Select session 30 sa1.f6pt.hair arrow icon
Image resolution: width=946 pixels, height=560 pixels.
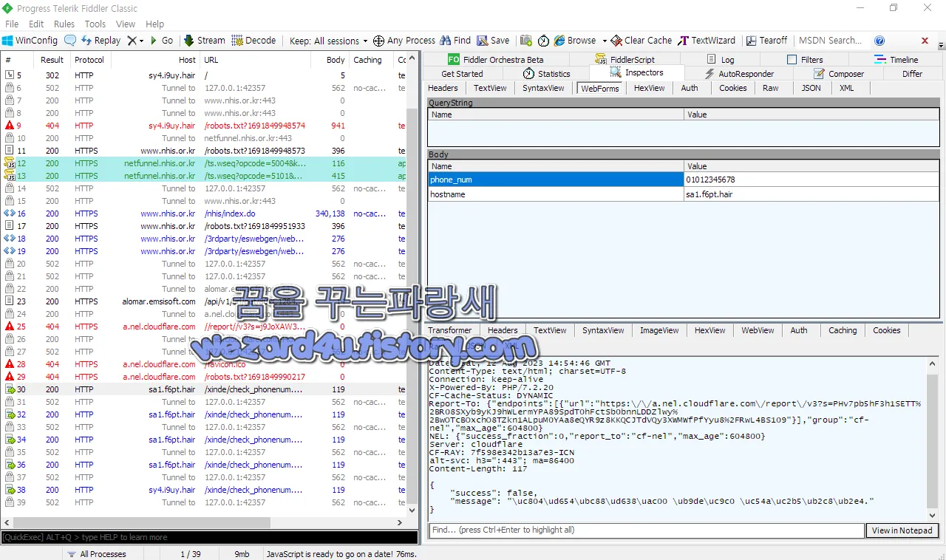pos(10,389)
